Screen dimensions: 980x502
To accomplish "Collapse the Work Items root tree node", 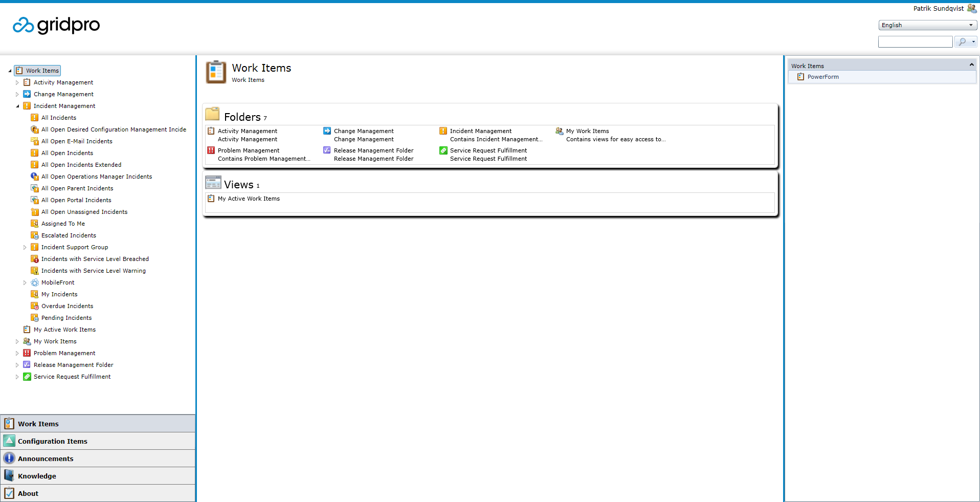I will [10, 71].
